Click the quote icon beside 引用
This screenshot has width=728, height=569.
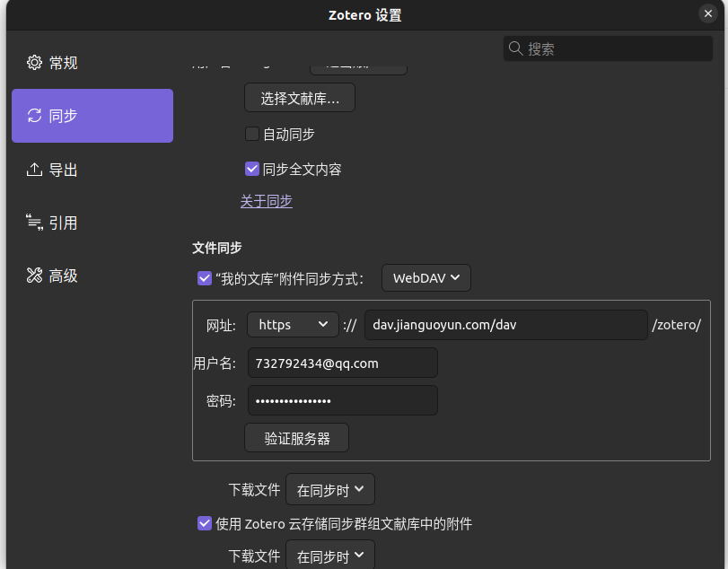34,223
